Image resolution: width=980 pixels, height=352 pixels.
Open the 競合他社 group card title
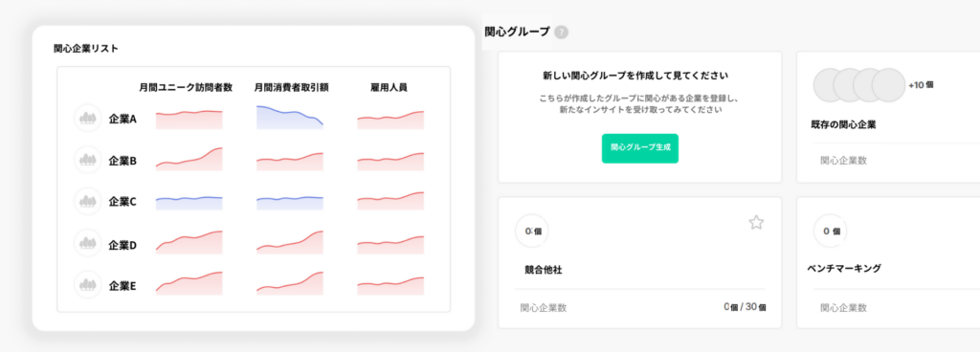[x=544, y=271]
